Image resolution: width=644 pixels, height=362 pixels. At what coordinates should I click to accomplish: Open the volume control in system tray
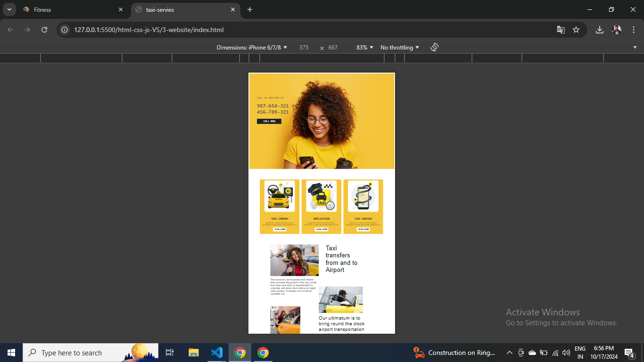click(566, 353)
